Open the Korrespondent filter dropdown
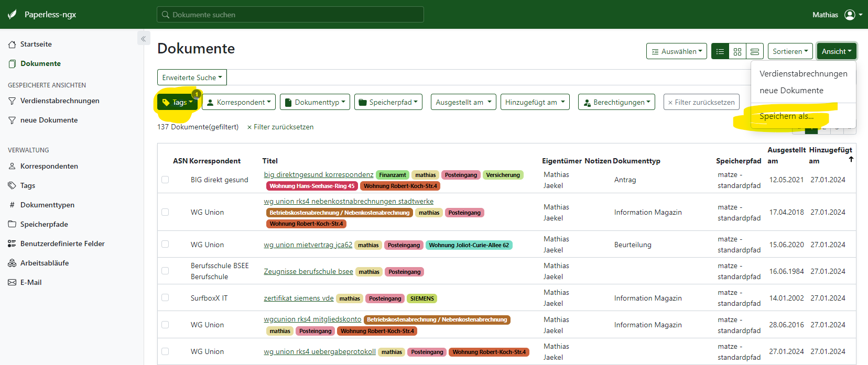868x365 pixels. pos(238,102)
